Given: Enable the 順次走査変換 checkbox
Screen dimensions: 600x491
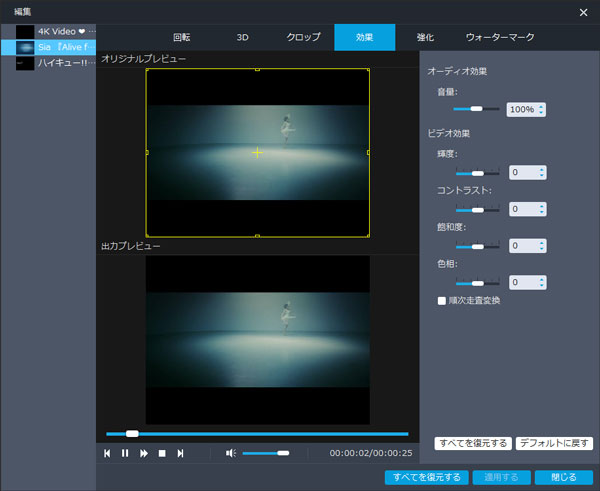Looking at the screenshot, I should [442, 301].
